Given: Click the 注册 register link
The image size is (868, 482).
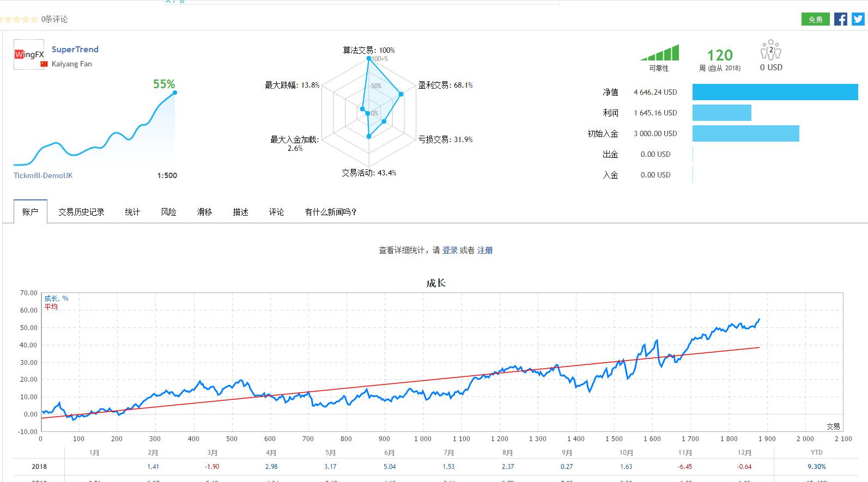Looking at the screenshot, I should [485, 250].
